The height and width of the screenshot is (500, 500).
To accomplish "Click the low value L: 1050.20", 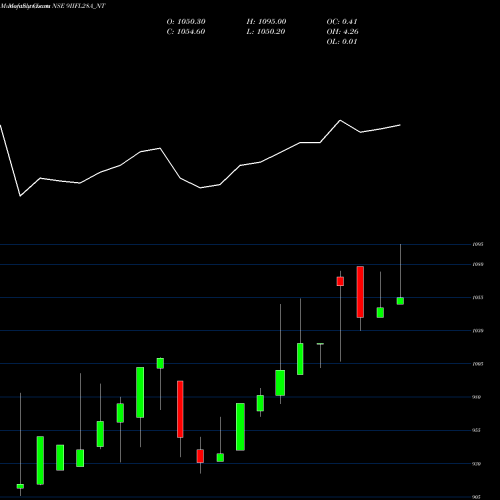I will (266, 32).
